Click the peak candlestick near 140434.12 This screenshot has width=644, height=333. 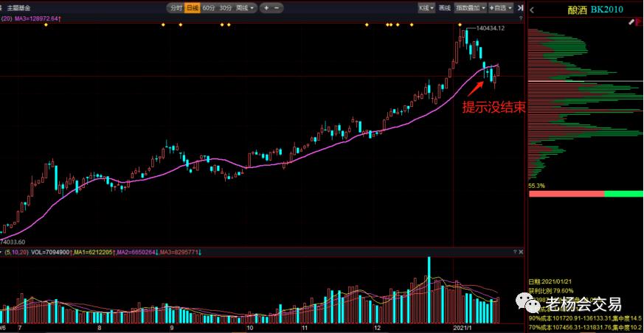[x=466, y=38]
